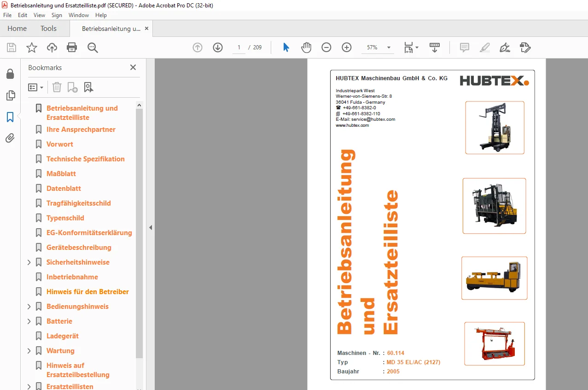This screenshot has height=390, width=588.
Task: Add new bookmark icon
Action: (72, 87)
